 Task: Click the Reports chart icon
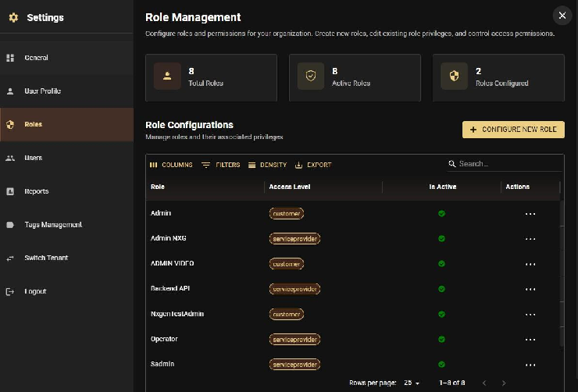10,191
